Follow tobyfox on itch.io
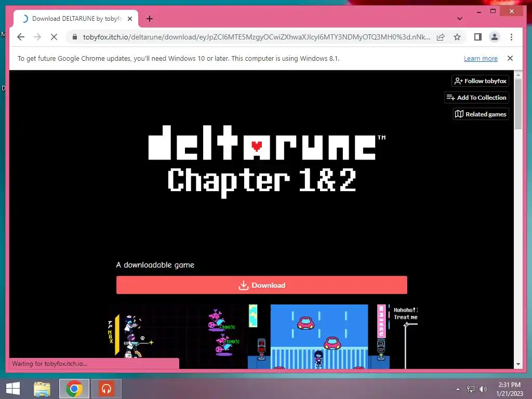This screenshot has height=399, width=532. [x=480, y=81]
